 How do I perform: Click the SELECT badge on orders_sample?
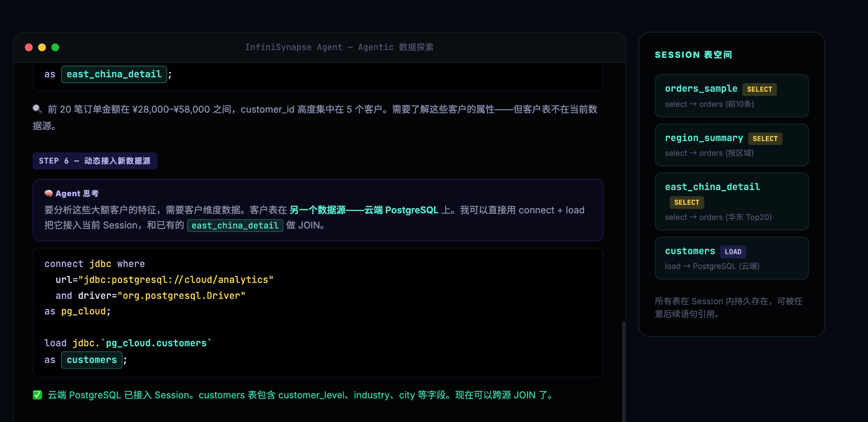click(x=759, y=89)
